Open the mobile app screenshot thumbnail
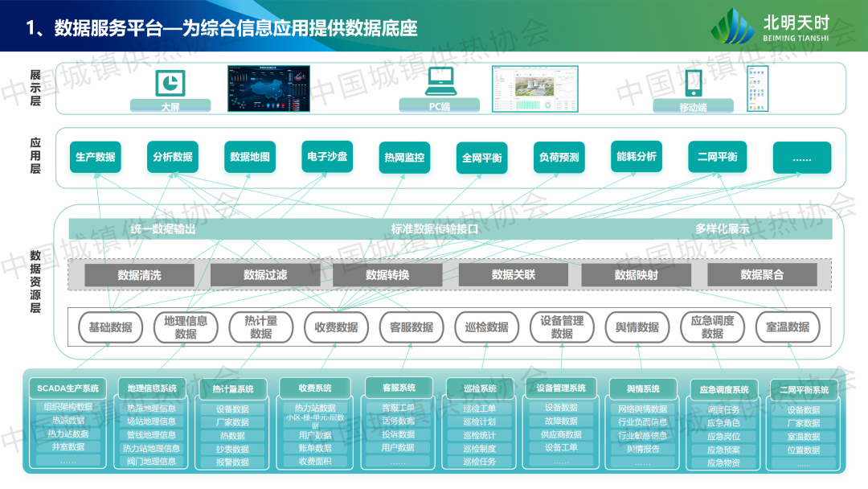 click(757, 88)
